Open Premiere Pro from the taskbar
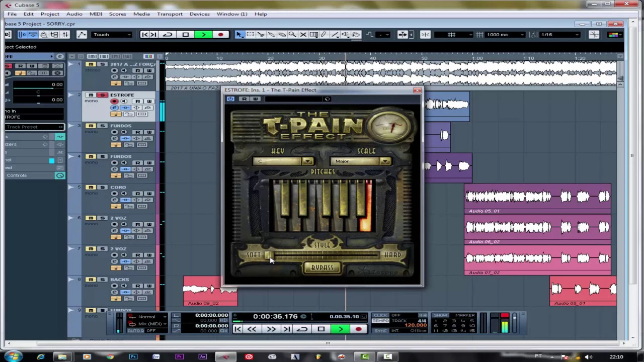The height and width of the screenshot is (362, 644). click(180, 357)
